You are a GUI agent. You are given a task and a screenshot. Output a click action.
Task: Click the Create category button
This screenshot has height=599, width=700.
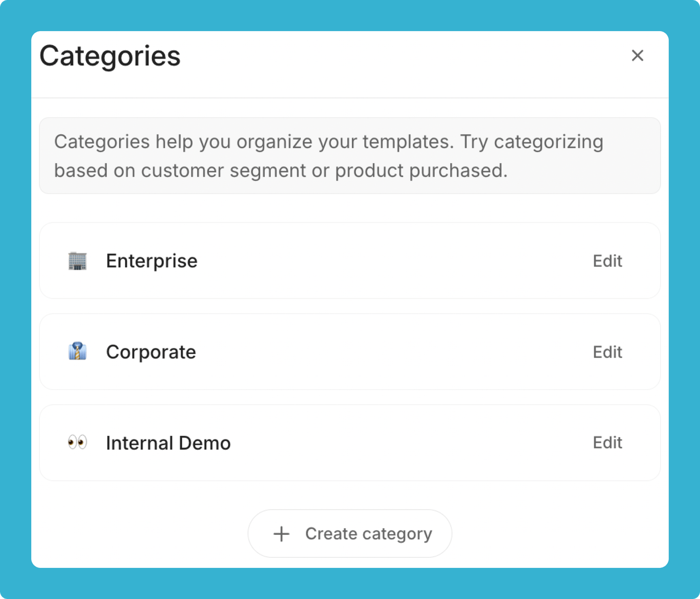point(350,533)
